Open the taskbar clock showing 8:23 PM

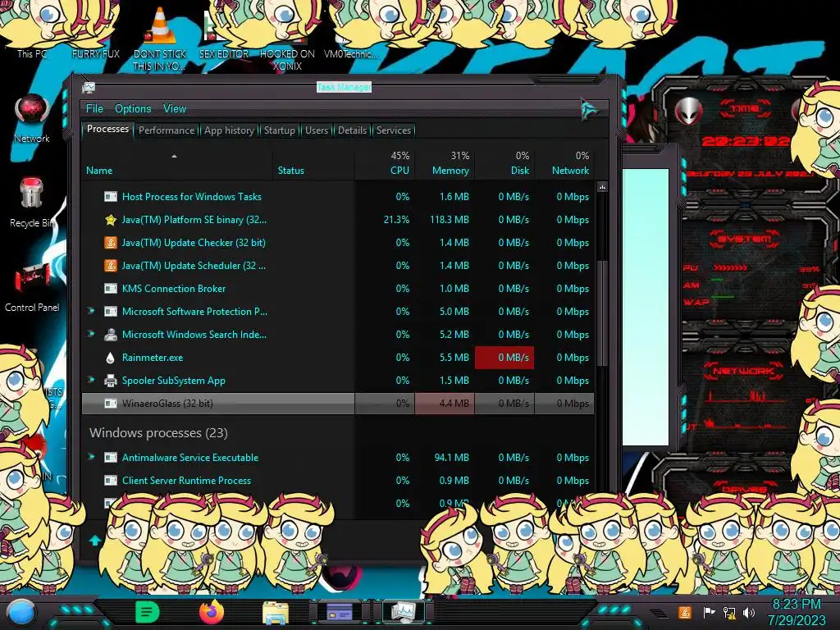(x=797, y=612)
